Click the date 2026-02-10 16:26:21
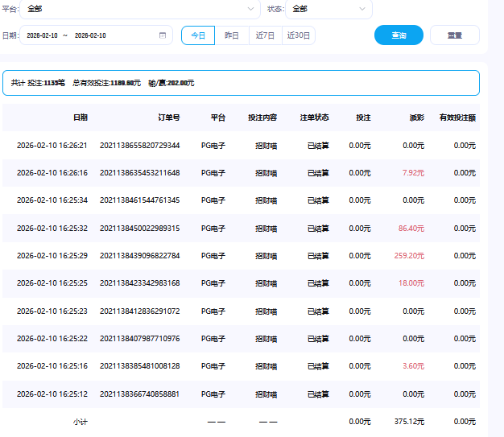Viewport: 504px width, 437px height. click(52, 146)
